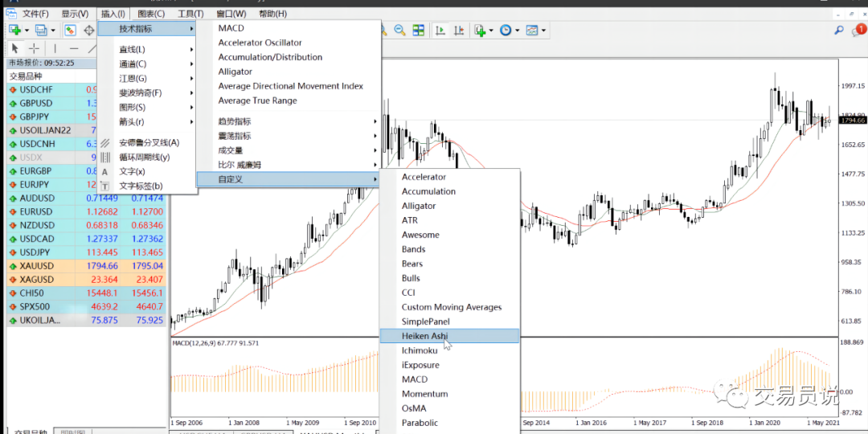Open the 图表(C) menu
Viewport: 868px width, 434px height.
click(x=151, y=14)
